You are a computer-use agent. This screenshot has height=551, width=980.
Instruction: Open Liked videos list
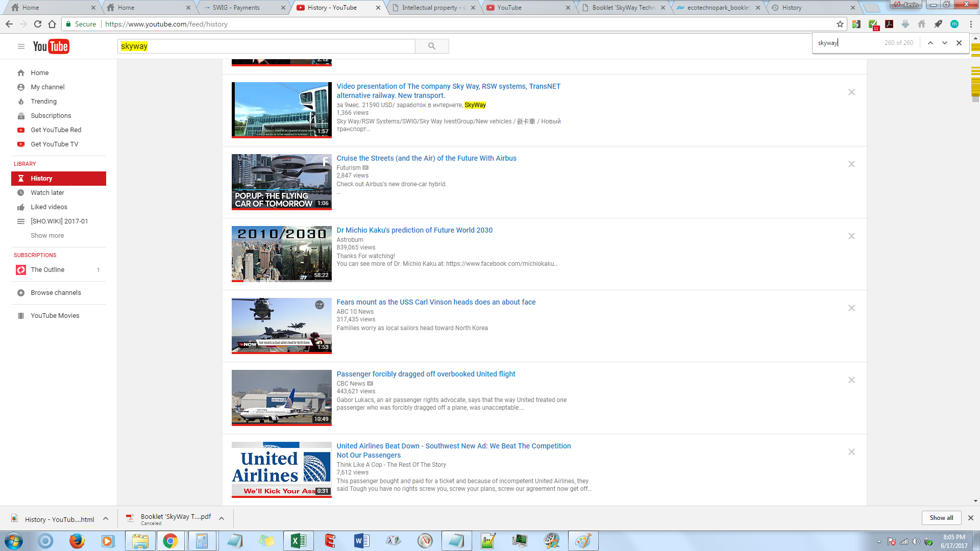[59, 207]
